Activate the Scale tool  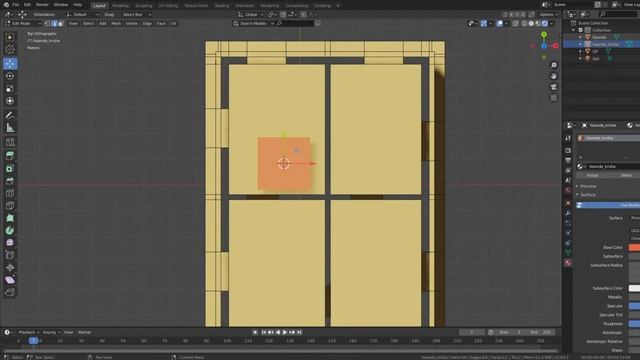tap(10, 89)
